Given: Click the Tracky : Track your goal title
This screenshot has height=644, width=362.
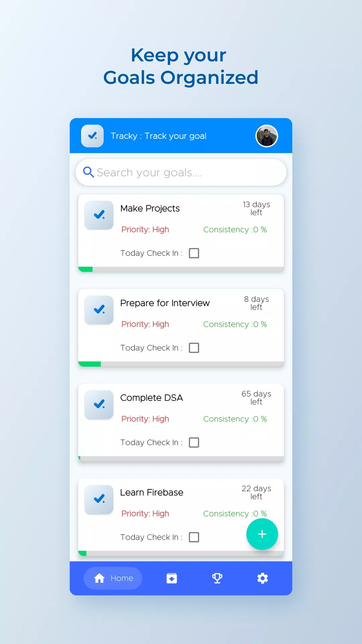Looking at the screenshot, I should click(x=159, y=136).
